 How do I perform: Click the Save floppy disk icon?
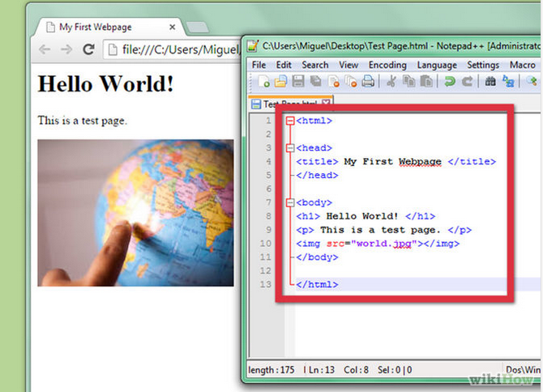click(298, 81)
